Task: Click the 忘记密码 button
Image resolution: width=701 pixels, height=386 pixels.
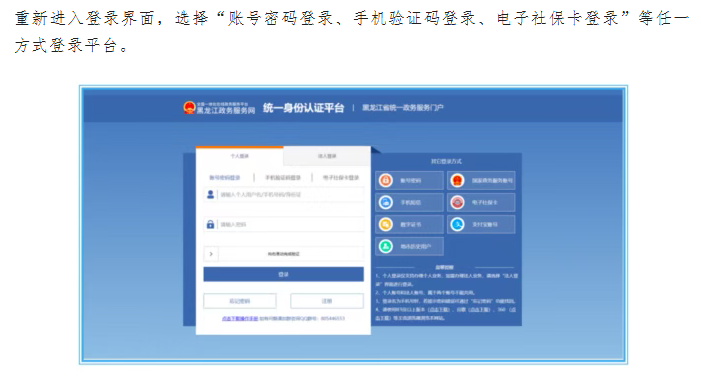Action: pos(240,301)
